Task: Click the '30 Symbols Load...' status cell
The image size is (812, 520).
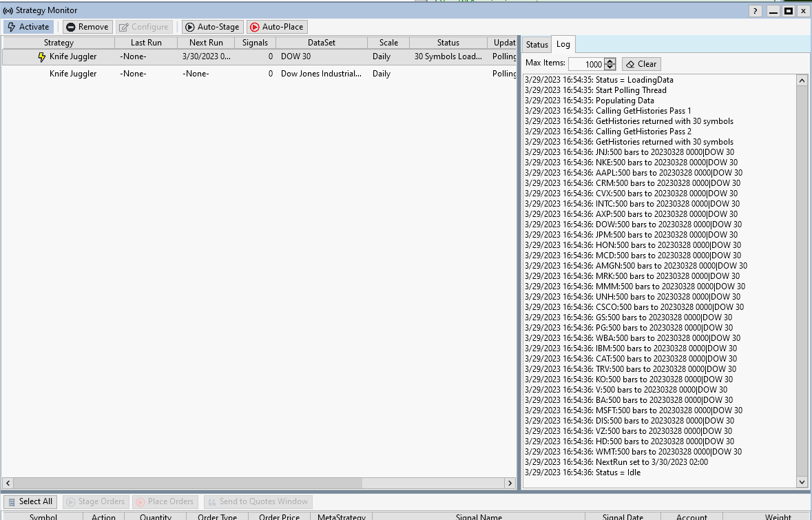Action: (448, 56)
